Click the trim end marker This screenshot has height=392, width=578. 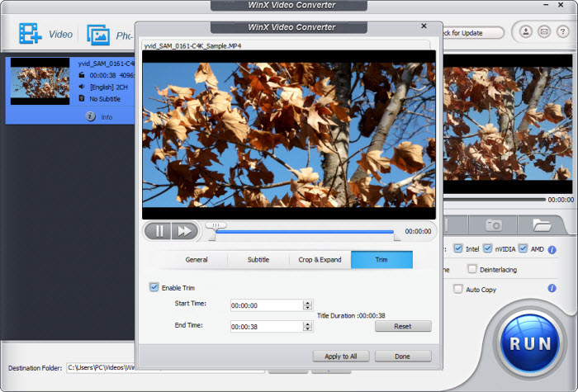click(396, 238)
